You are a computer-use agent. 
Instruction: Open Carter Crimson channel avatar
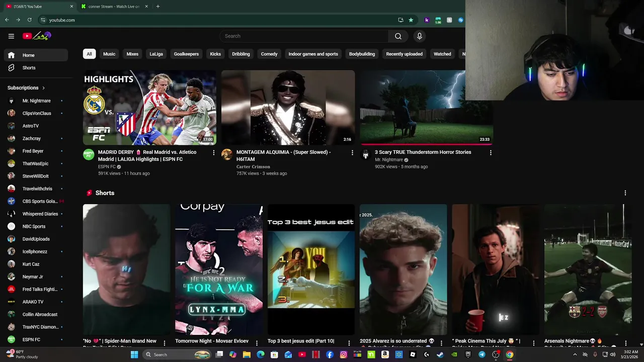pos(227,154)
